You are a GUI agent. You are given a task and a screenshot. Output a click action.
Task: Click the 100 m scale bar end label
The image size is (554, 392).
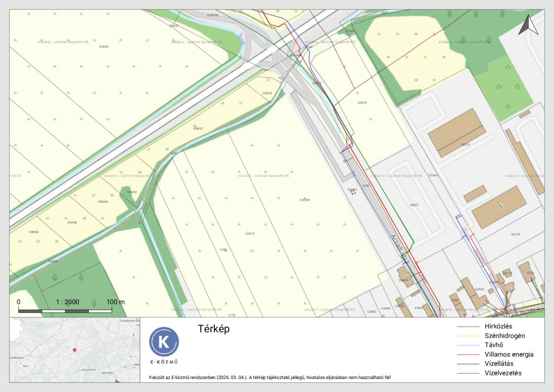115,302
